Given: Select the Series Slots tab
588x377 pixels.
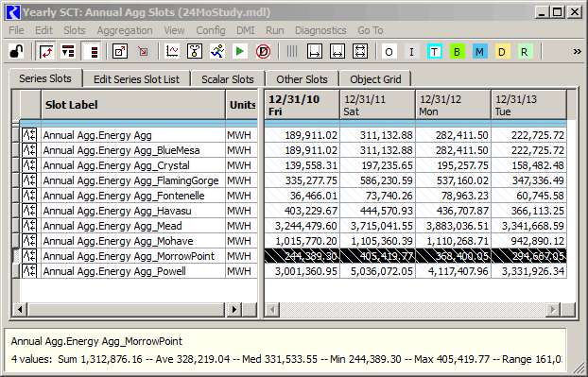Looking at the screenshot, I should pos(45,78).
